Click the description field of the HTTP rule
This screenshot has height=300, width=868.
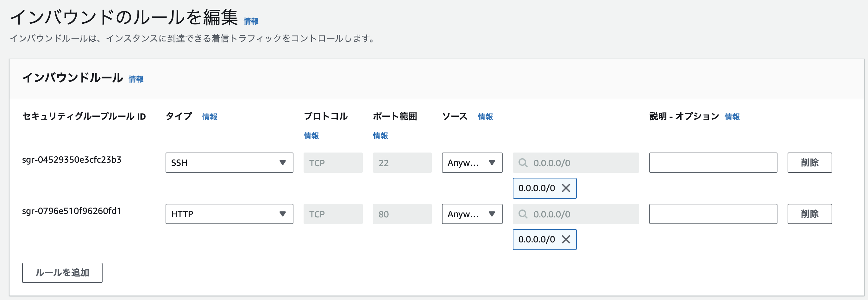713,214
